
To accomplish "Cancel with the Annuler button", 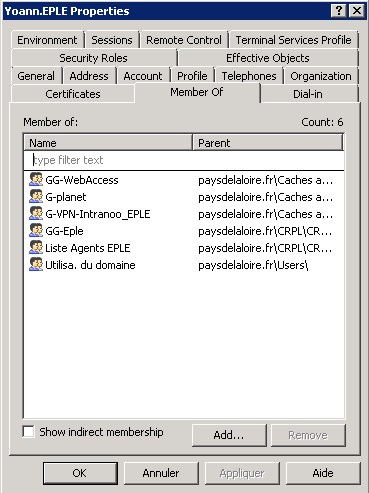I will tap(161, 473).
